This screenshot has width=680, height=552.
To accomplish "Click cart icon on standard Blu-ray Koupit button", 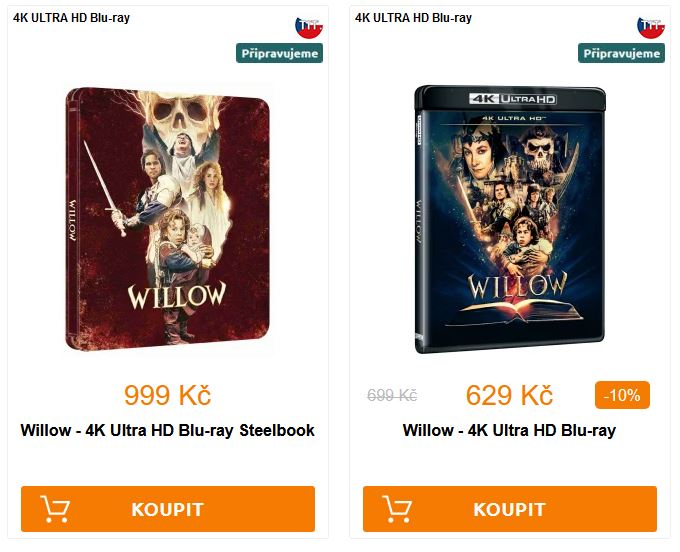I will tap(397, 509).
